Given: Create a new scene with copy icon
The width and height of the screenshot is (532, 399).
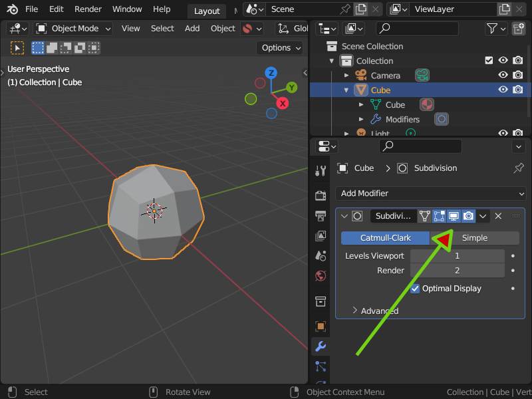Looking at the screenshot, I should click(x=360, y=9).
